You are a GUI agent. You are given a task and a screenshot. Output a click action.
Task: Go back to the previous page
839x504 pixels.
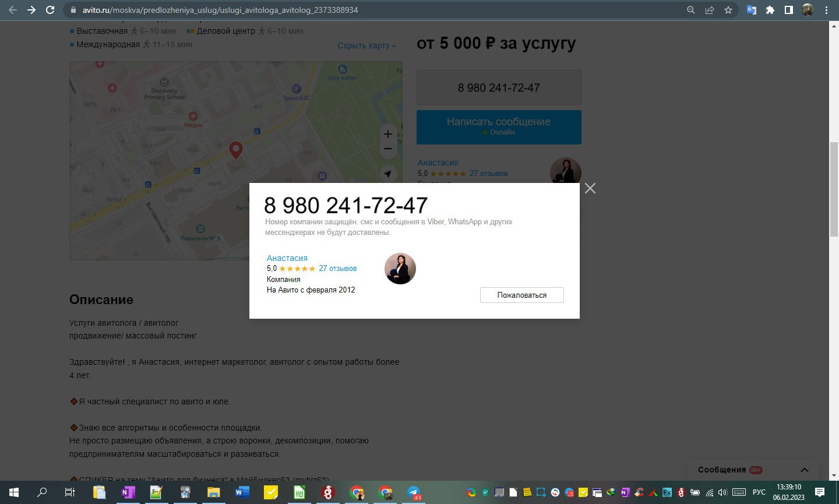click(x=13, y=10)
